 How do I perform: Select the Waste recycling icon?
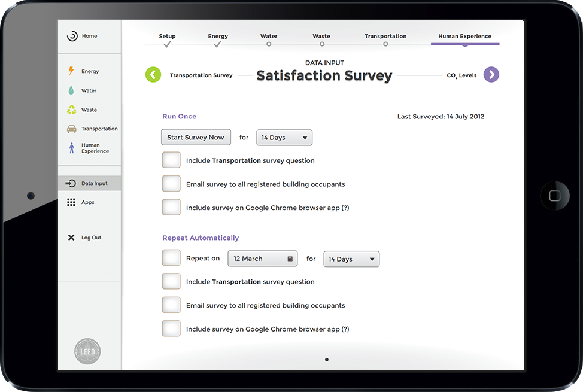click(71, 110)
